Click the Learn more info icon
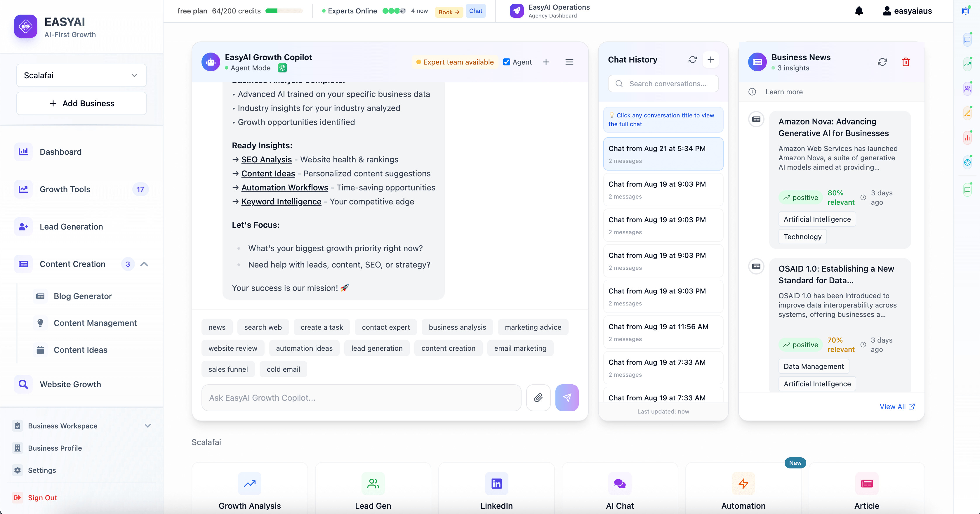 752,92
